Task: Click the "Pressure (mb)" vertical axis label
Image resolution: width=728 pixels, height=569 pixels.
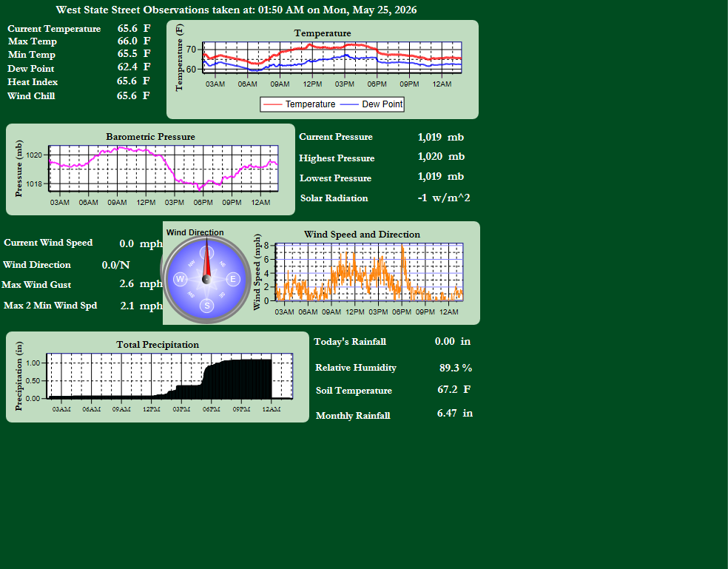Action: [x=18, y=169]
